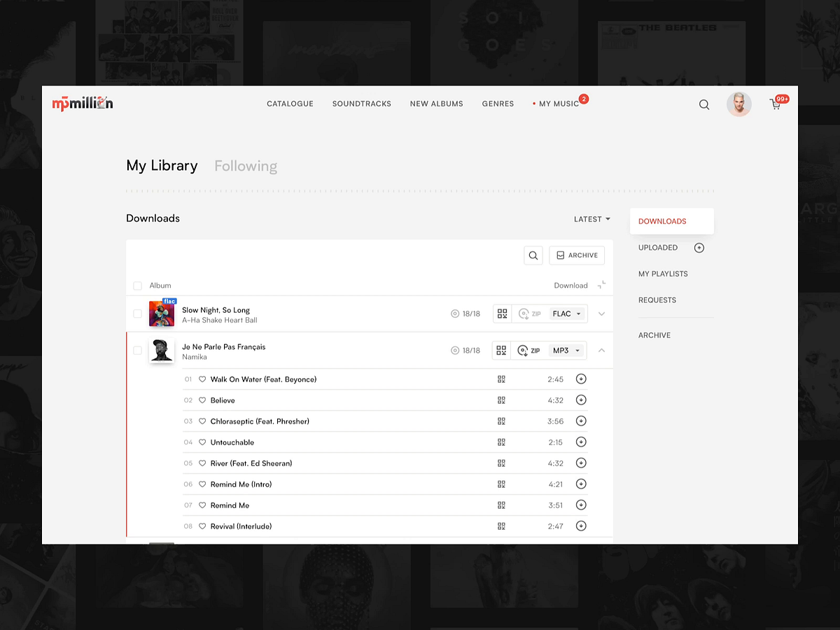Collapse the Je Ne Parle Pas Français tracklist
This screenshot has width=840, height=630.
(x=601, y=350)
